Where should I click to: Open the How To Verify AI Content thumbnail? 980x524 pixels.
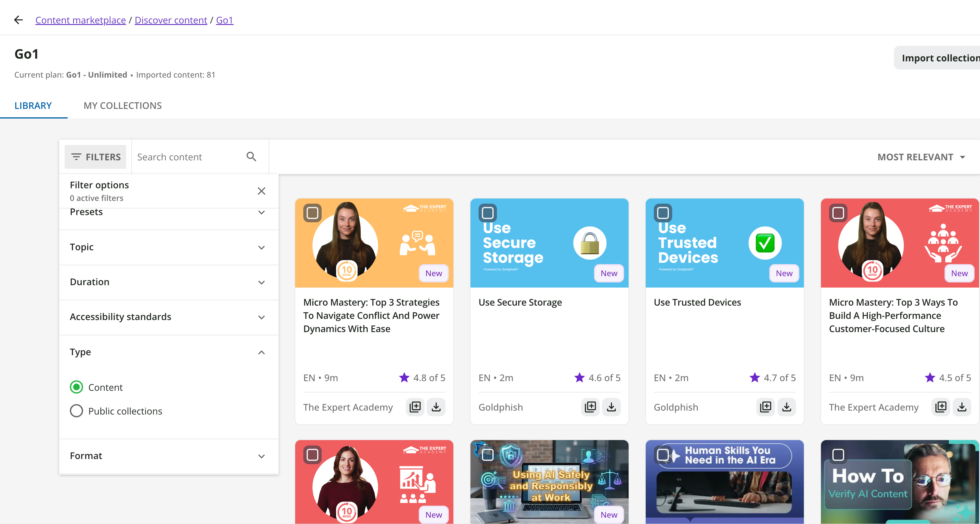coord(900,482)
